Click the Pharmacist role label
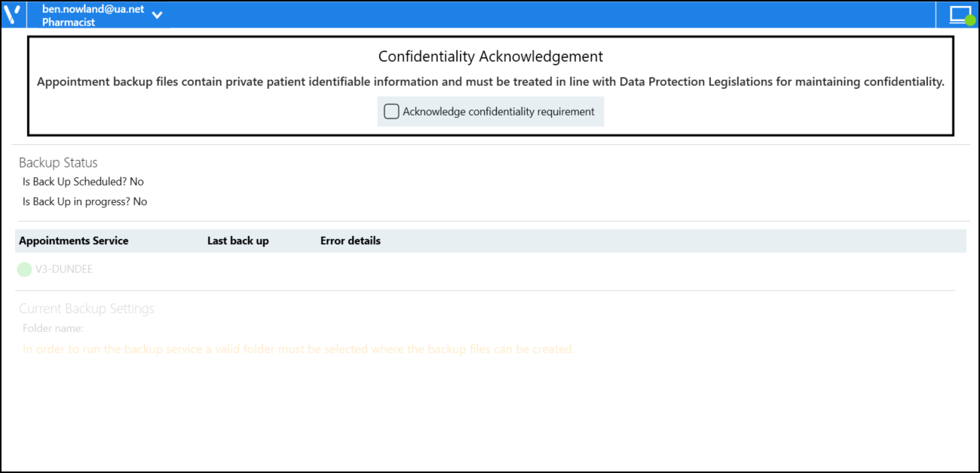Image resolution: width=980 pixels, height=473 pixels. click(69, 23)
